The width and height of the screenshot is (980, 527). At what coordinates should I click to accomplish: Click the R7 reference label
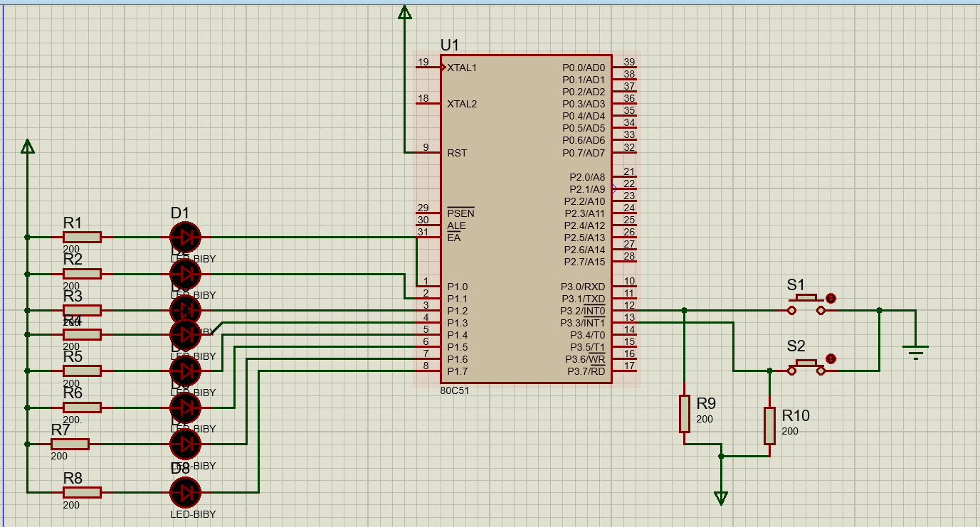pyautogui.click(x=60, y=430)
